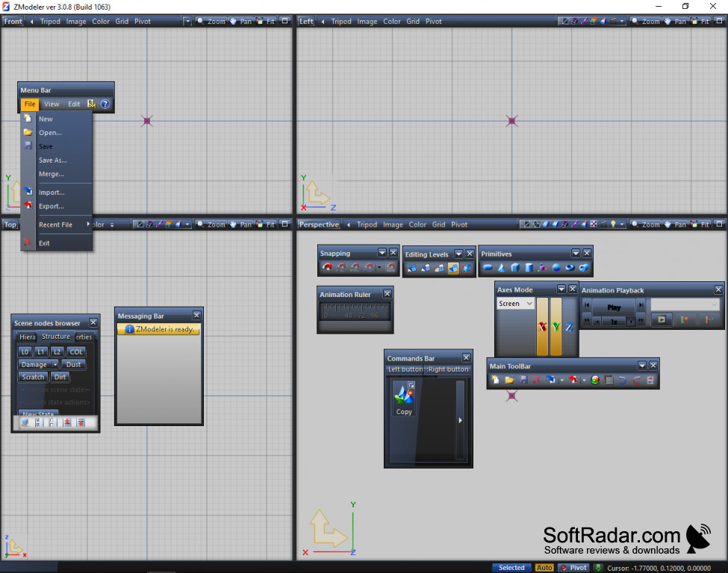Click Import icon in Main ToolBar
Screen dimensions: 728x573
click(x=551, y=380)
